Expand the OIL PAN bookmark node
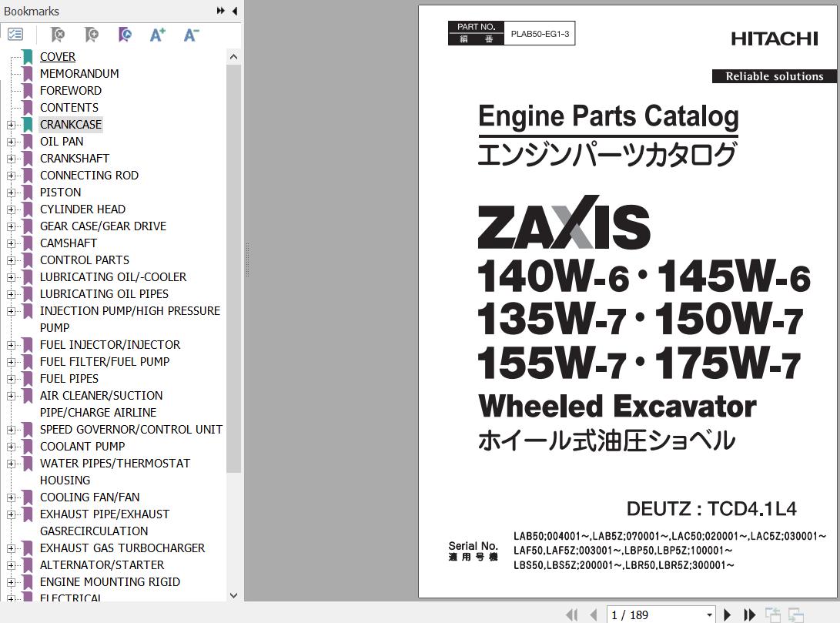This screenshot has height=623, width=840. point(11,142)
